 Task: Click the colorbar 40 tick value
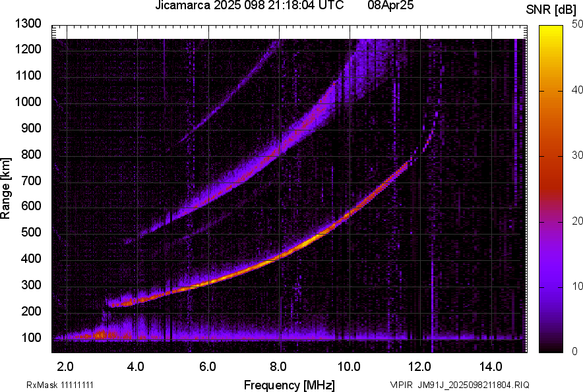(577, 90)
